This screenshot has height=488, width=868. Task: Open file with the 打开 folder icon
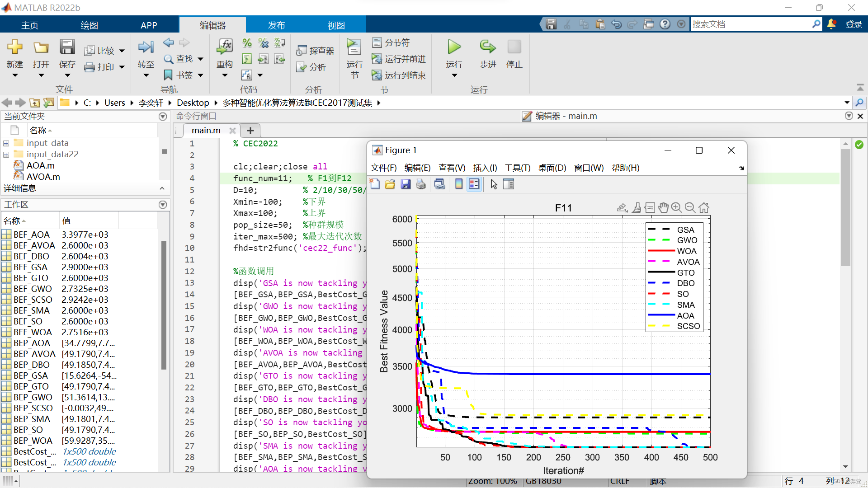(x=41, y=47)
